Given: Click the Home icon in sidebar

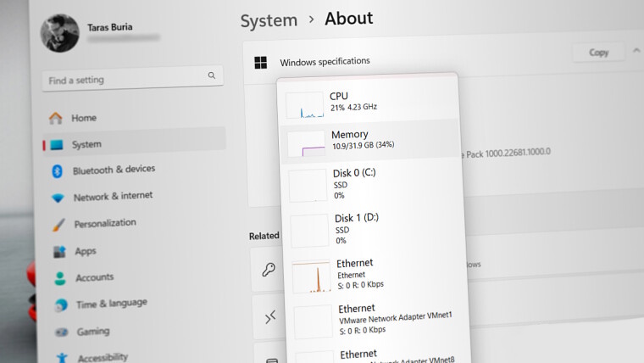Looking at the screenshot, I should coord(56,118).
